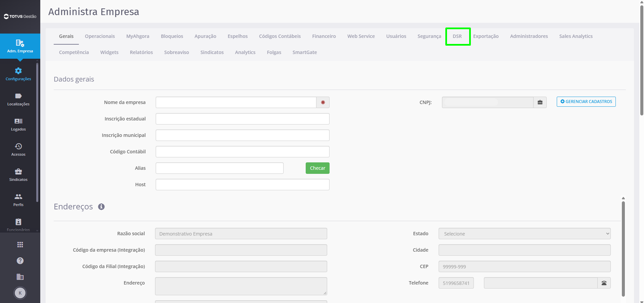The height and width of the screenshot is (303, 644).
Task: Open Funcionários badge icon
Action: coord(18,222)
